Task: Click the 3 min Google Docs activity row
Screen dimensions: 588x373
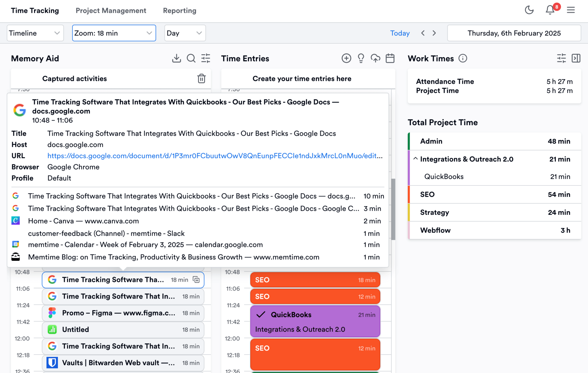Action: (198, 208)
